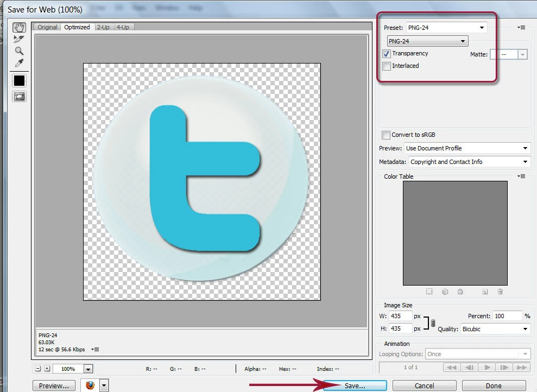
Task: Click the image width input field
Action: pyautogui.click(x=400, y=316)
